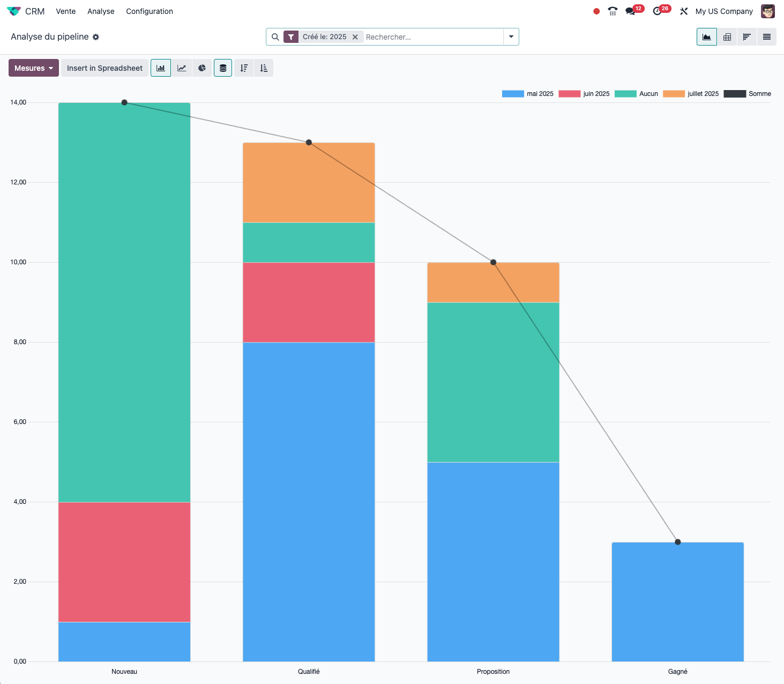Click the 'Analyse du pipeline' title
This screenshot has height=684, width=784.
(x=50, y=37)
